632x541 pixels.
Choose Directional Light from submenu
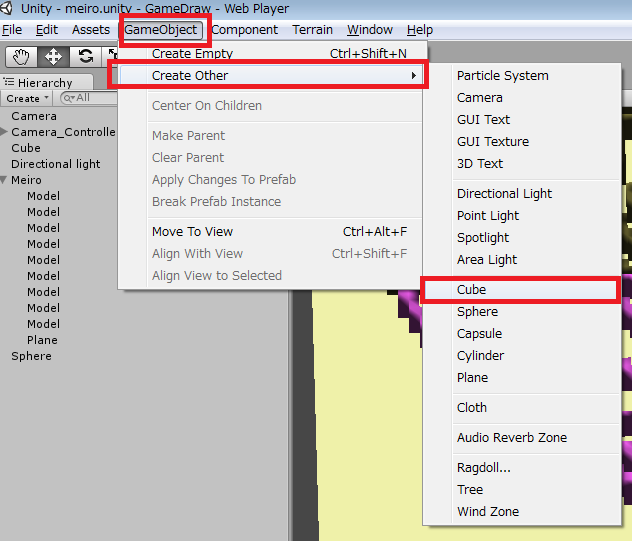521,194
